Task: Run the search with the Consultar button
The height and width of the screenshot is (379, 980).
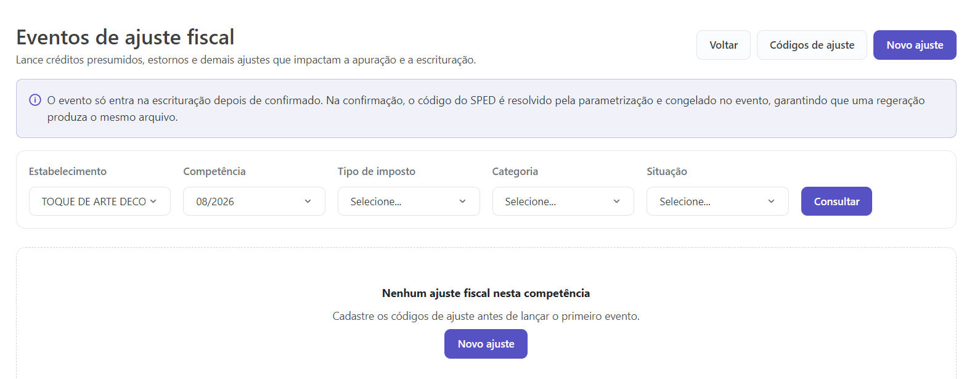Action: point(836,202)
